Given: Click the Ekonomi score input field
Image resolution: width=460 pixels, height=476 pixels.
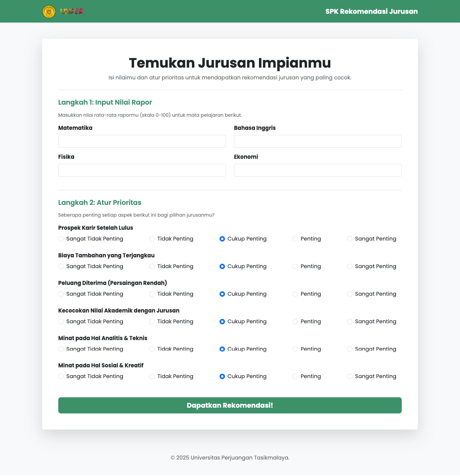Looking at the screenshot, I should [318, 170].
